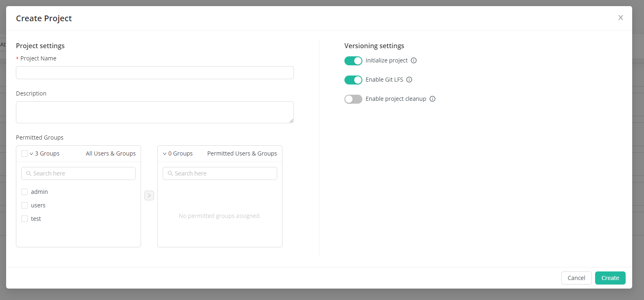Click info icon next to Initialize project
This screenshot has width=644, height=300.
pyautogui.click(x=414, y=60)
